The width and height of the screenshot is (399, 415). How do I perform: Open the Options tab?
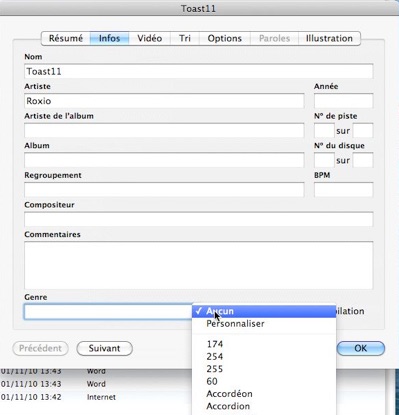click(225, 38)
